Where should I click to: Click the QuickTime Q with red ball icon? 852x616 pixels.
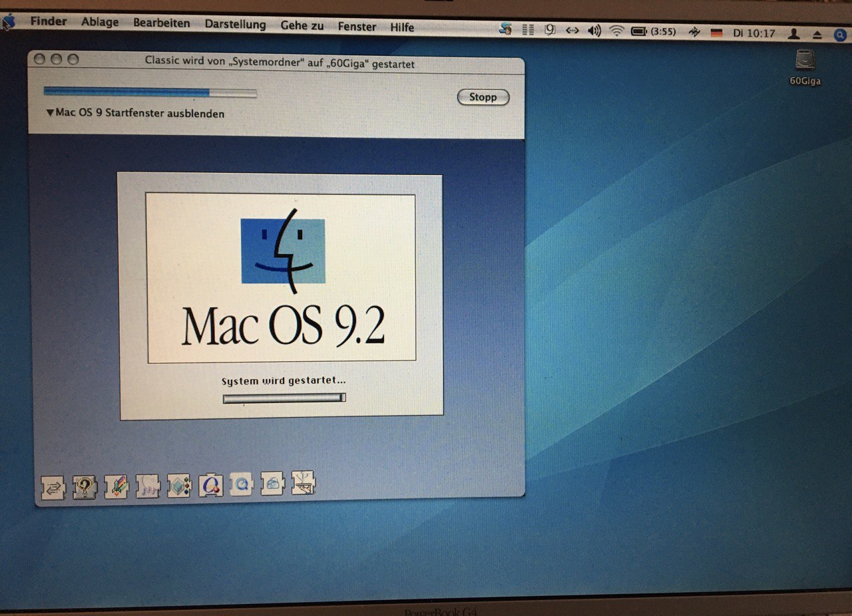210,485
